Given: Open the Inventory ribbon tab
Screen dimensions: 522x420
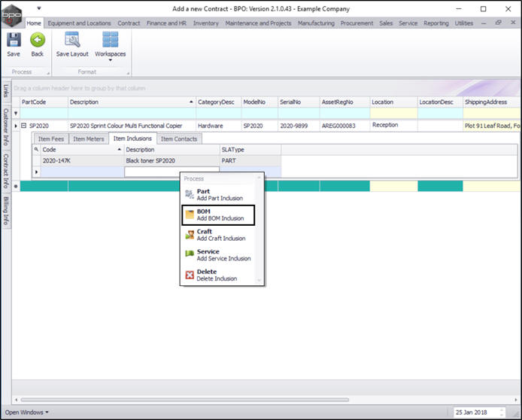Looking at the screenshot, I should 206,23.
